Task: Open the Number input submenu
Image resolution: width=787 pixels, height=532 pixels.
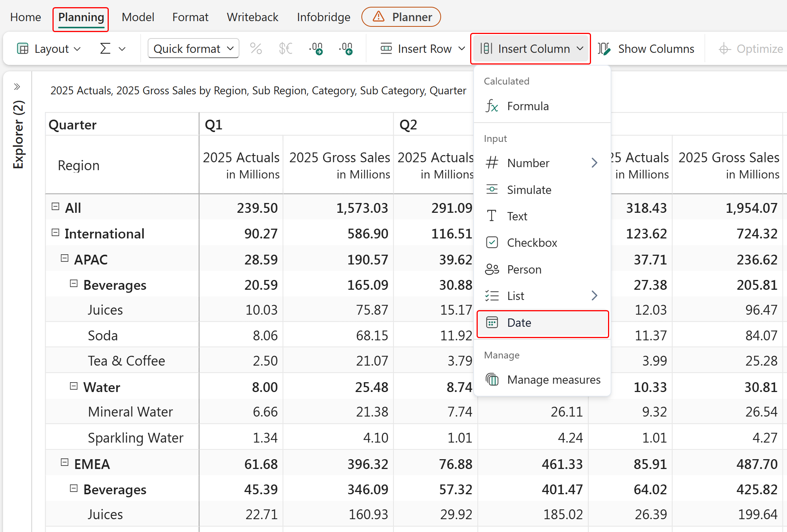Action: [542, 163]
